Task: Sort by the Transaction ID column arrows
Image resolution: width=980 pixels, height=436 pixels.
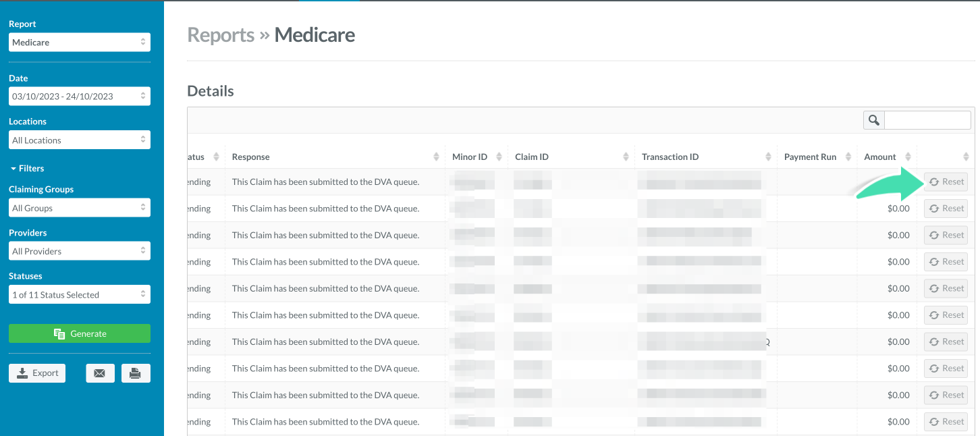Action: 768,157
